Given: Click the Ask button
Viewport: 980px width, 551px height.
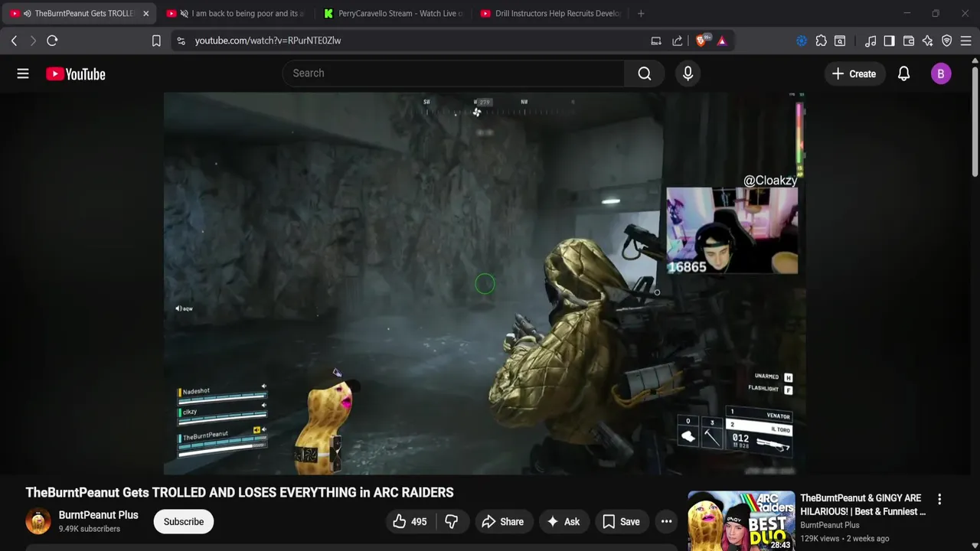Looking at the screenshot, I should pos(563,522).
